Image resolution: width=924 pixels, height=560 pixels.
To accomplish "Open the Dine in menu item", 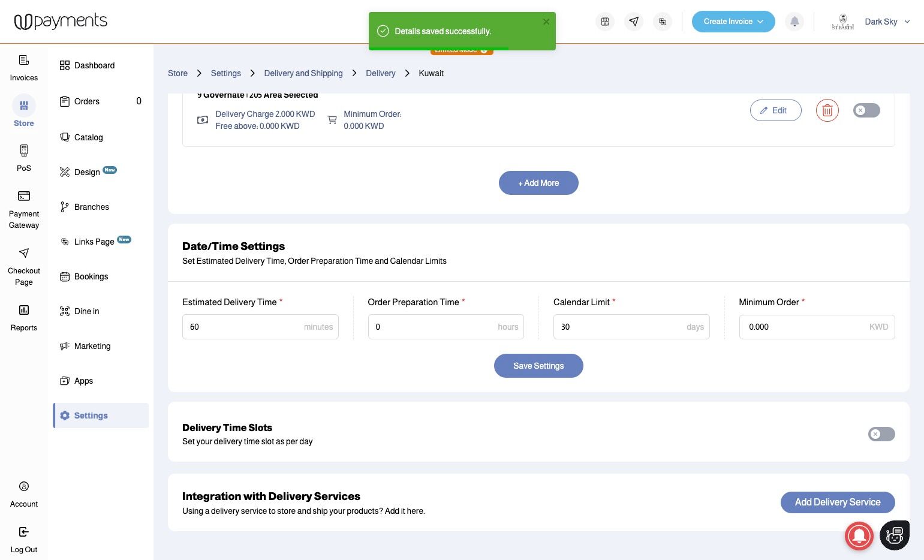I will pos(80,311).
